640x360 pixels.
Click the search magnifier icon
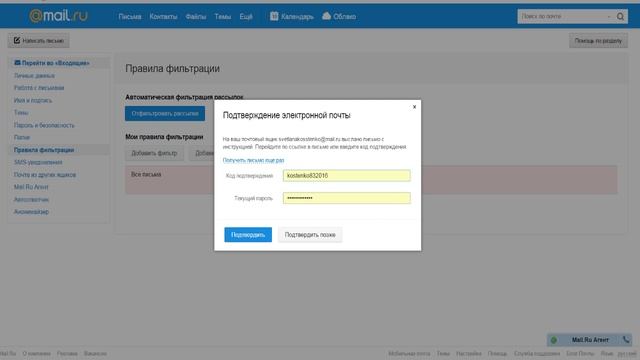tap(620, 16)
